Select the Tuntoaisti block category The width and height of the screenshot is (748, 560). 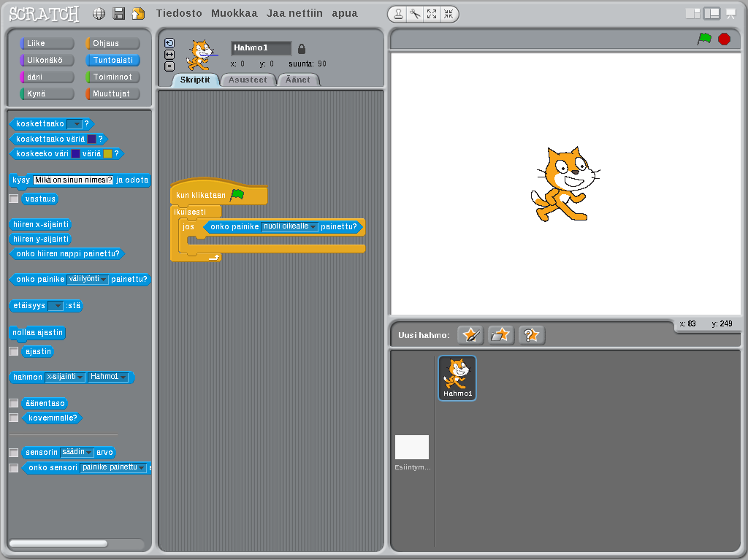(x=112, y=60)
